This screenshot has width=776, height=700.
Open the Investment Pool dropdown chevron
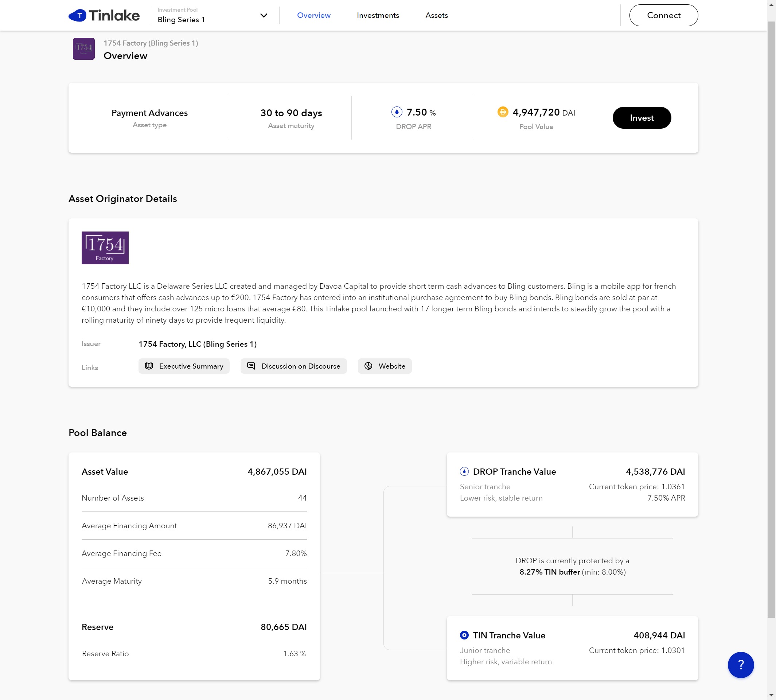pyautogui.click(x=264, y=15)
